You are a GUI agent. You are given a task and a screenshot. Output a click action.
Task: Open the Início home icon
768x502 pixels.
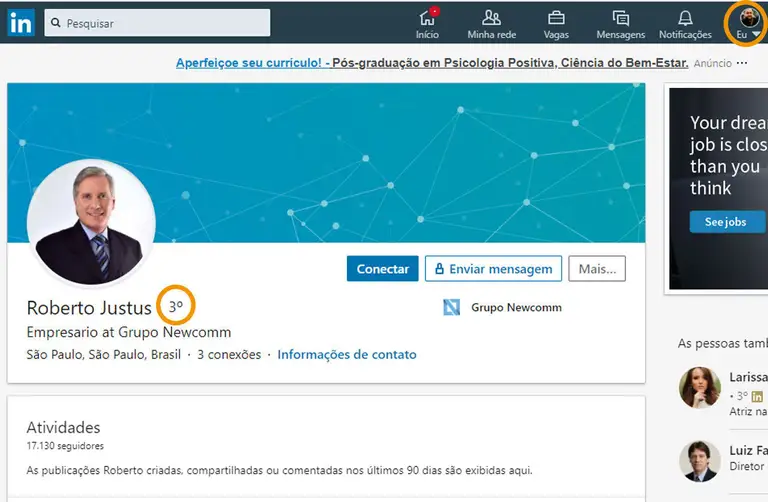(x=427, y=18)
